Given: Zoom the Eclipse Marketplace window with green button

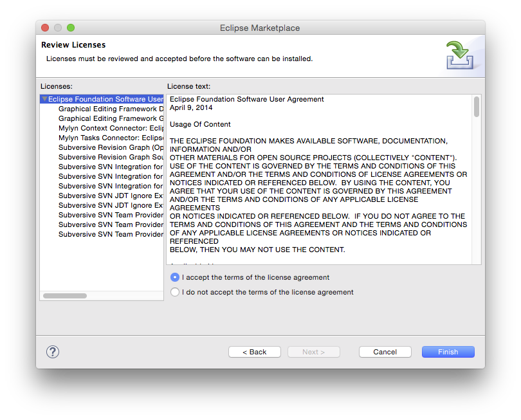Looking at the screenshot, I should (71, 28).
